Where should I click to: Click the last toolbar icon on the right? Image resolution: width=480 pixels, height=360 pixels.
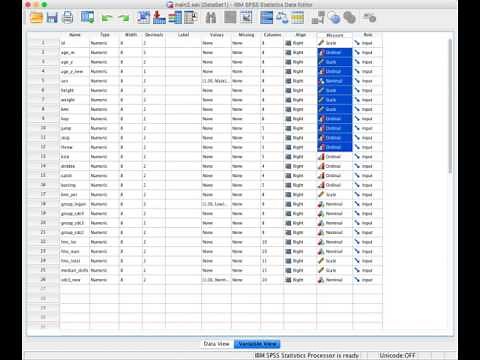[x=370, y=18]
